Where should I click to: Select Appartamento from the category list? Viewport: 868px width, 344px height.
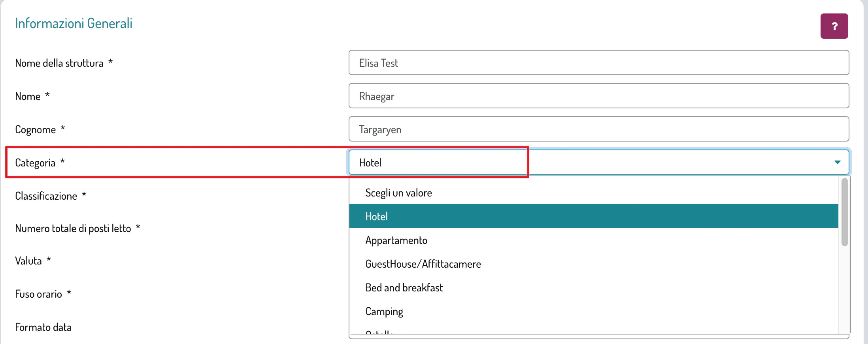[396, 240]
